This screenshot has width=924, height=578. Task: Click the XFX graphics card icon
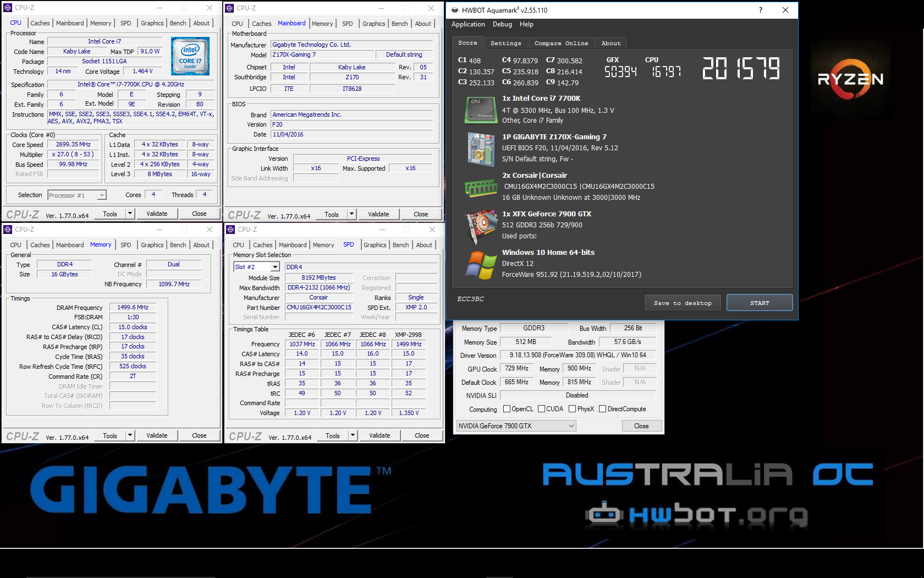[482, 226]
